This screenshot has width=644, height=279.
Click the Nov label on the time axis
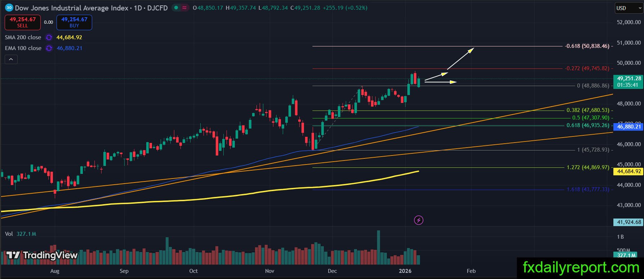(269, 271)
